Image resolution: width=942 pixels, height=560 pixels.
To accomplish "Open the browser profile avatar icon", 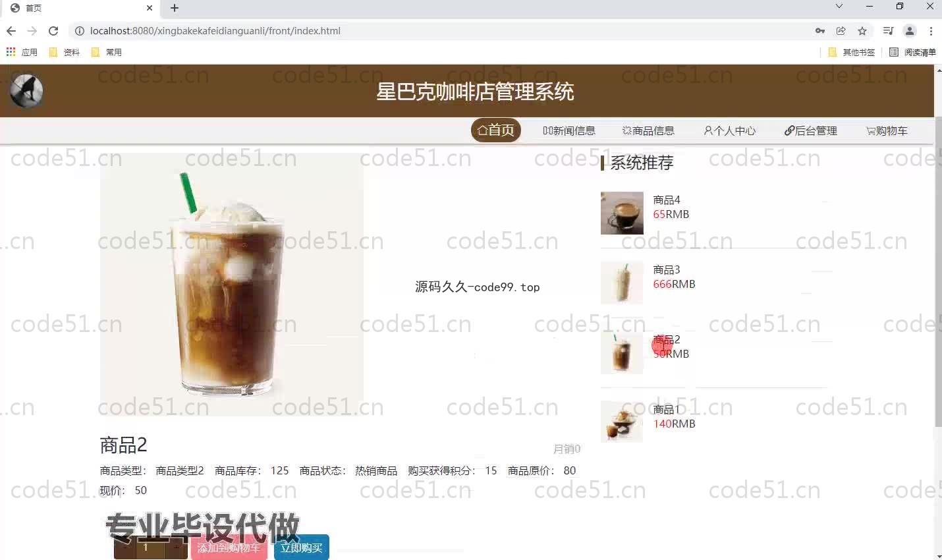I will [910, 31].
